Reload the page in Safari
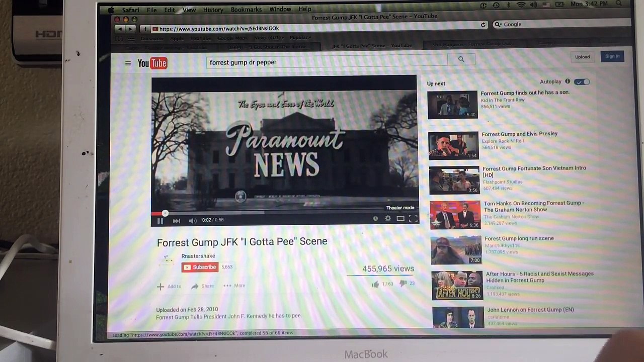The height and width of the screenshot is (362, 644). tap(483, 25)
